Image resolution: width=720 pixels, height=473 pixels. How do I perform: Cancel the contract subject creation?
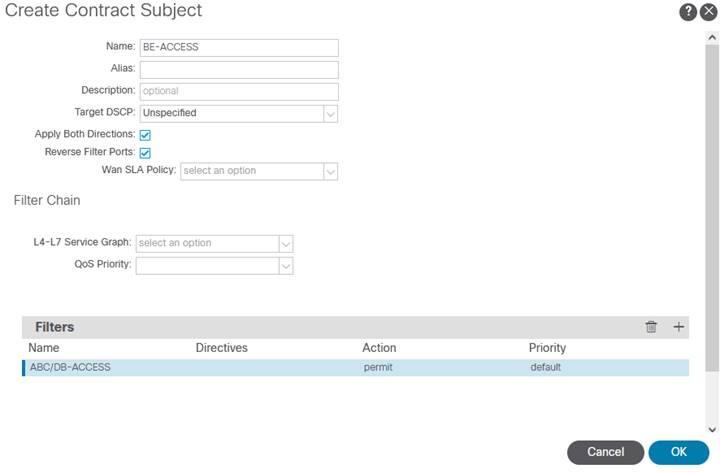click(x=605, y=452)
